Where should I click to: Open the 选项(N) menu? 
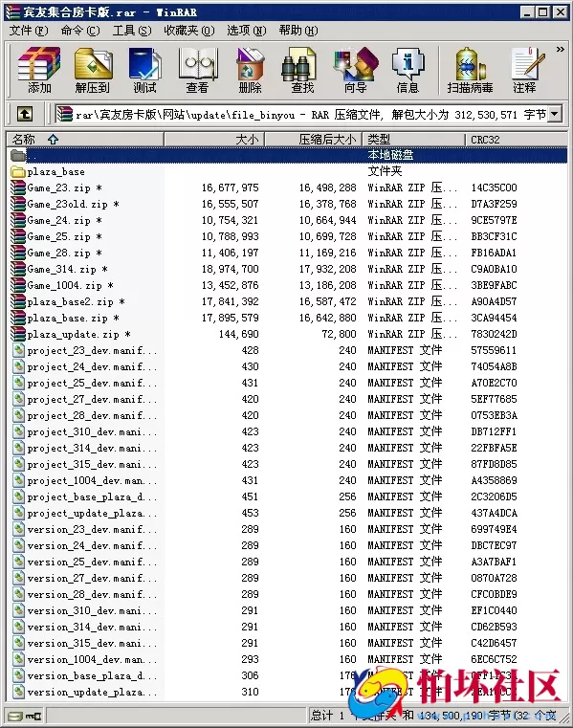coord(246,31)
